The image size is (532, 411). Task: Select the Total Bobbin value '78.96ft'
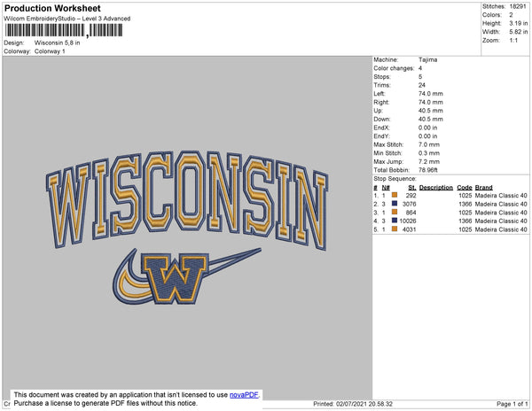pyautogui.click(x=428, y=170)
